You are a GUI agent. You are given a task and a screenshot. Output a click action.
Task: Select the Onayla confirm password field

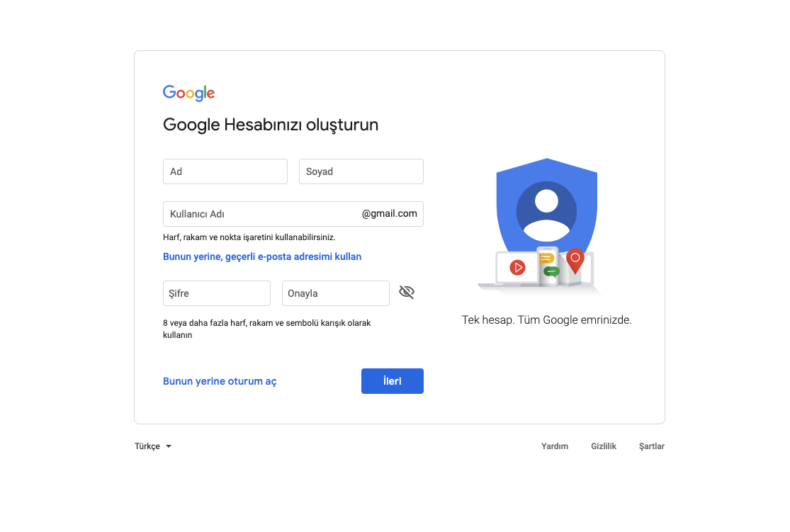[336, 293]
